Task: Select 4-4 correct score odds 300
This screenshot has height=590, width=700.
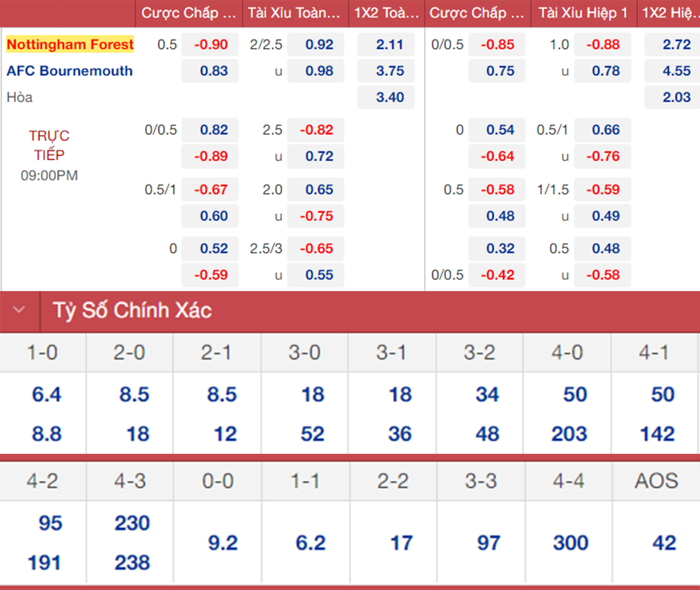Action: coord(571,543)
